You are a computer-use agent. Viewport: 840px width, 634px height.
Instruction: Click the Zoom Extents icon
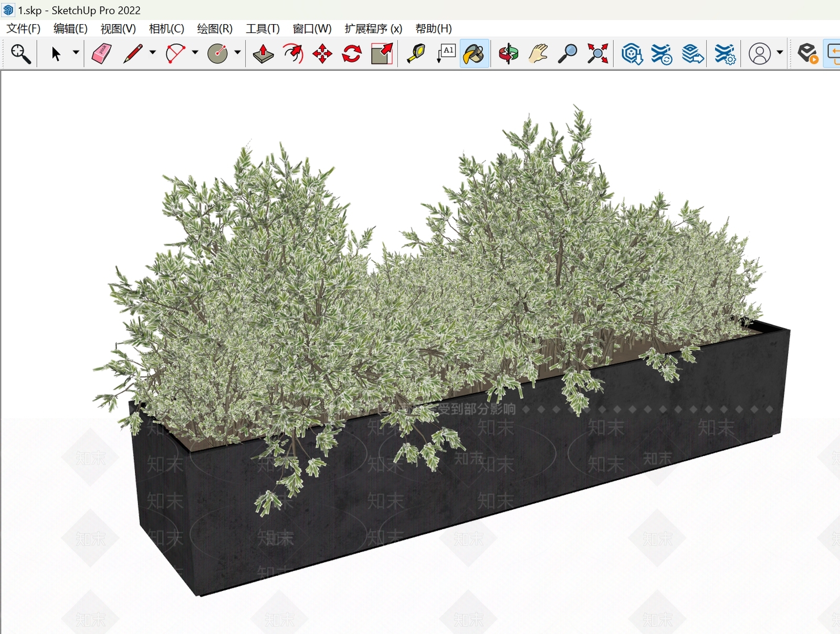coord(597,54)
